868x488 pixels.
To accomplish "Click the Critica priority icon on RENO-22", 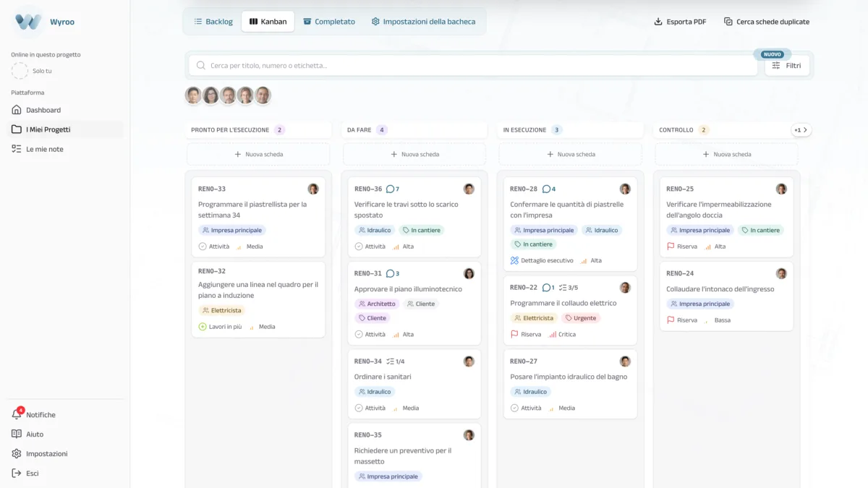I will click(553, 335).
